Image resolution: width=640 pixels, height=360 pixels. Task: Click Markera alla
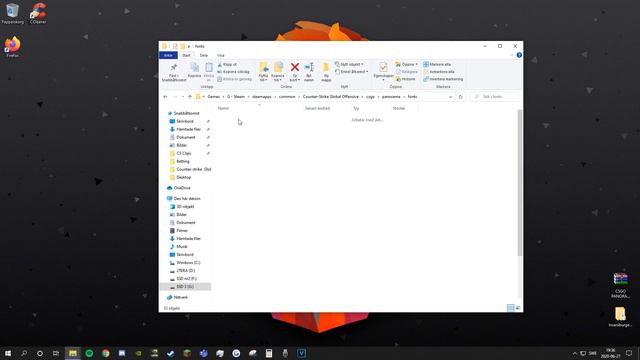pyautogui.click(x=437, y=64)
